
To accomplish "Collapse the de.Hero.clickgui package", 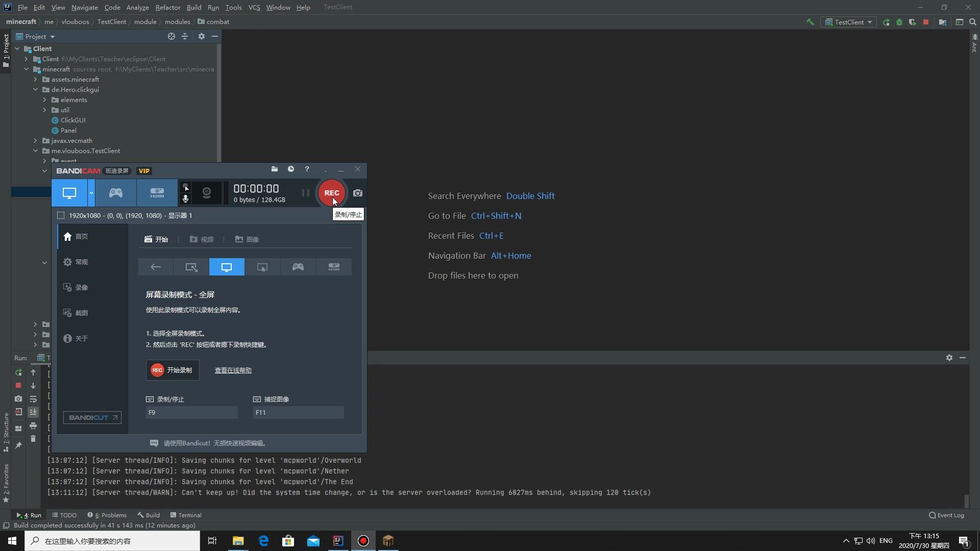I will click(35, 89).
